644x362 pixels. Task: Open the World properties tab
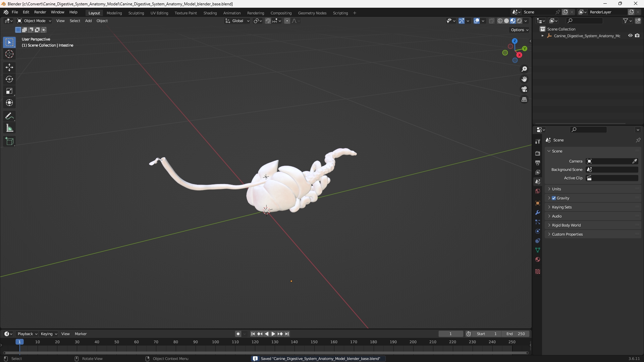point(538,191)
